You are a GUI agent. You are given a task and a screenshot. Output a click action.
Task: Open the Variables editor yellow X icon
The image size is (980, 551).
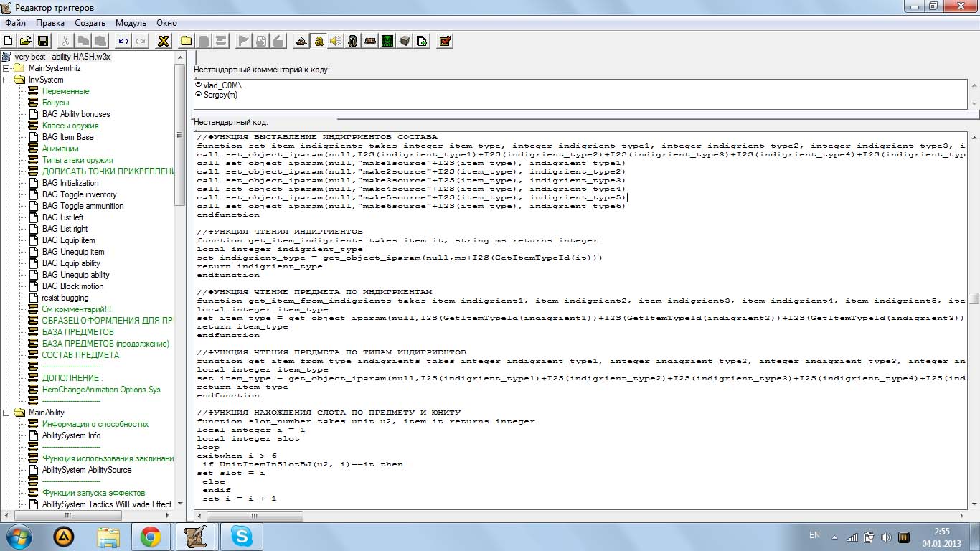click(x=164, y=41)
